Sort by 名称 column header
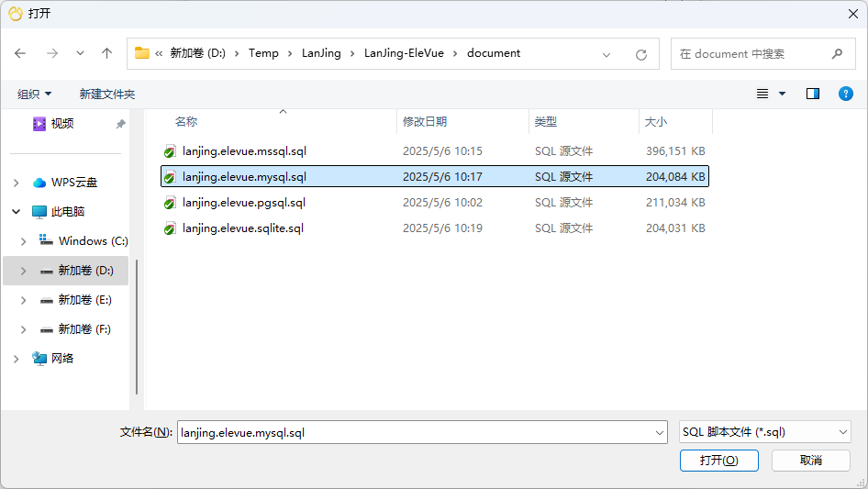 (186, 121)
